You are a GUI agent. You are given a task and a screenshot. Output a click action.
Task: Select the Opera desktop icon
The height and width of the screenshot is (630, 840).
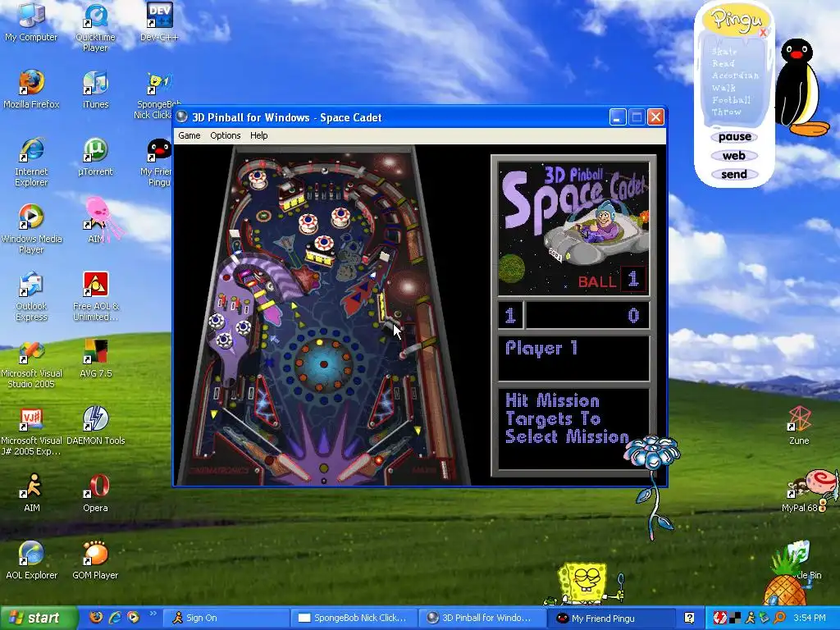tap(95, 493)
